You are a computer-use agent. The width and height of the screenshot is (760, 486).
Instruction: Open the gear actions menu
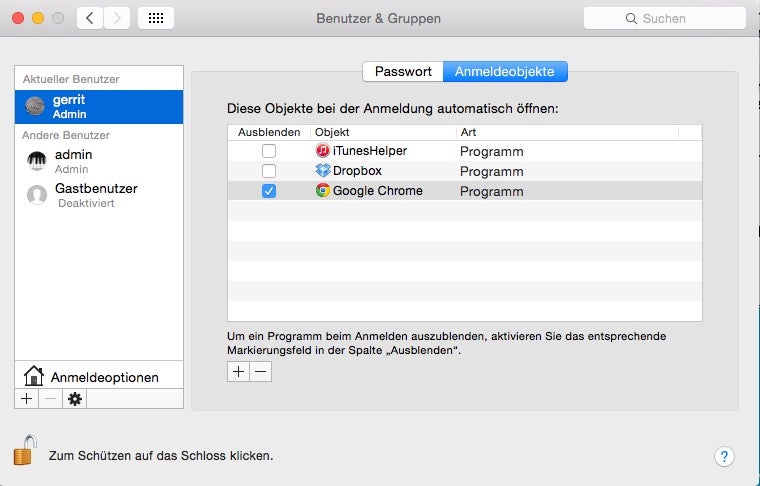75,399
